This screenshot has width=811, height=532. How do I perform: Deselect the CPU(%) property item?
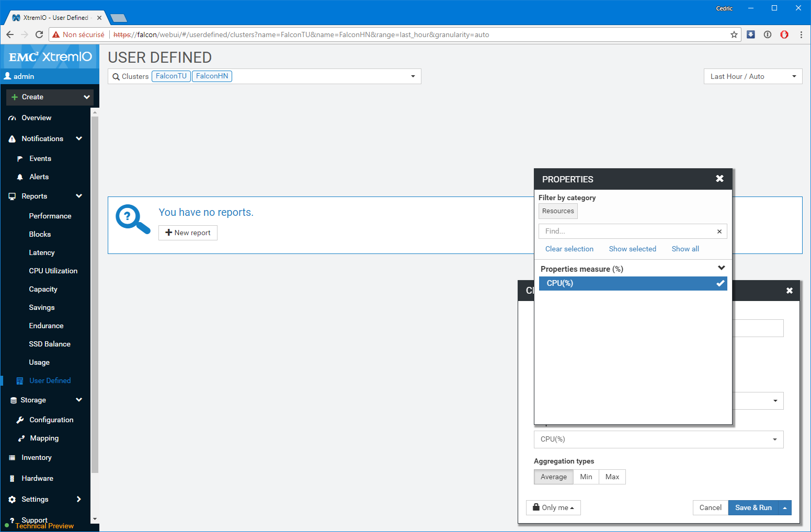pyautogui.click(x=633, y=283)
